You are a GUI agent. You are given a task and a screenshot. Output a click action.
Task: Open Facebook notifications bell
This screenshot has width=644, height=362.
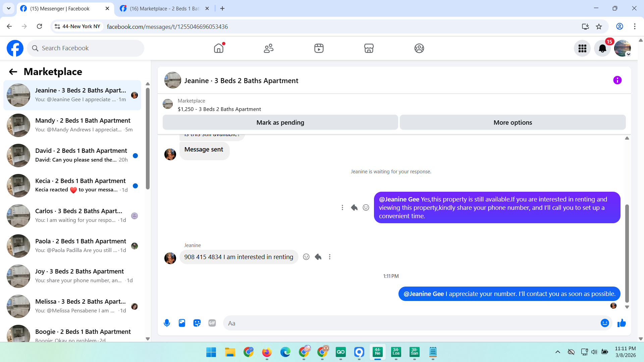click(x=602, y=49)
